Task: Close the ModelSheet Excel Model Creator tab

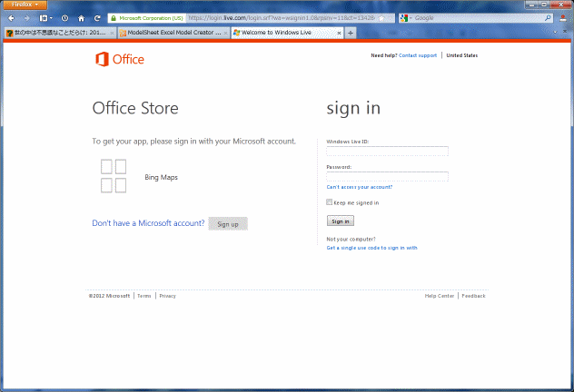Action: click(225, 33)
